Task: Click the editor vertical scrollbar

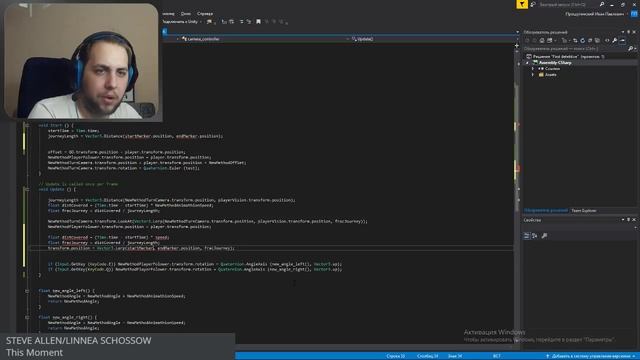Action: click(518, 196)
